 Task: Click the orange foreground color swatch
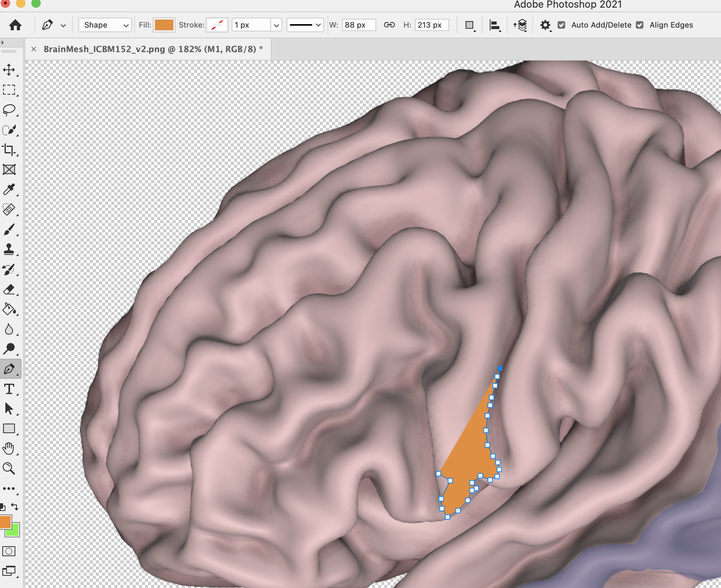pos(5,522)
